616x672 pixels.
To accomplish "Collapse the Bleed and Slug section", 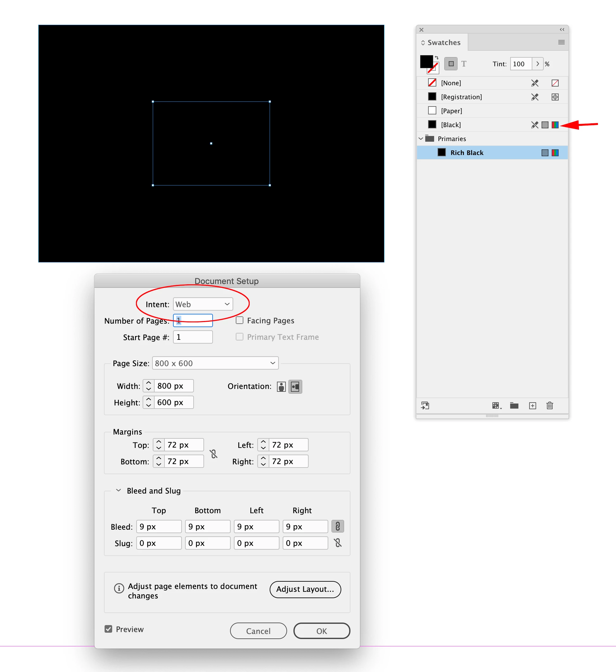I will coord(118,490).
